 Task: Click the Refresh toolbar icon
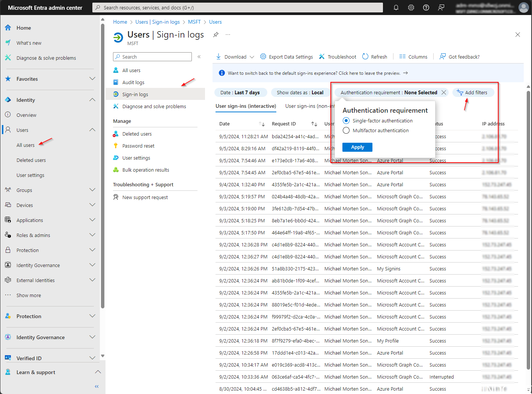tap(365, 57)
